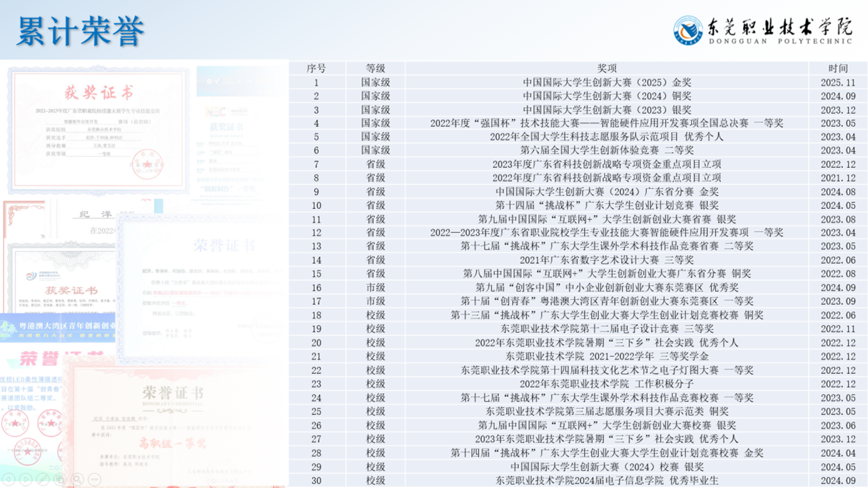Open the pen and laser pointer tools
This screenshot has height=488, width=868.
click(x=43, y=479)
